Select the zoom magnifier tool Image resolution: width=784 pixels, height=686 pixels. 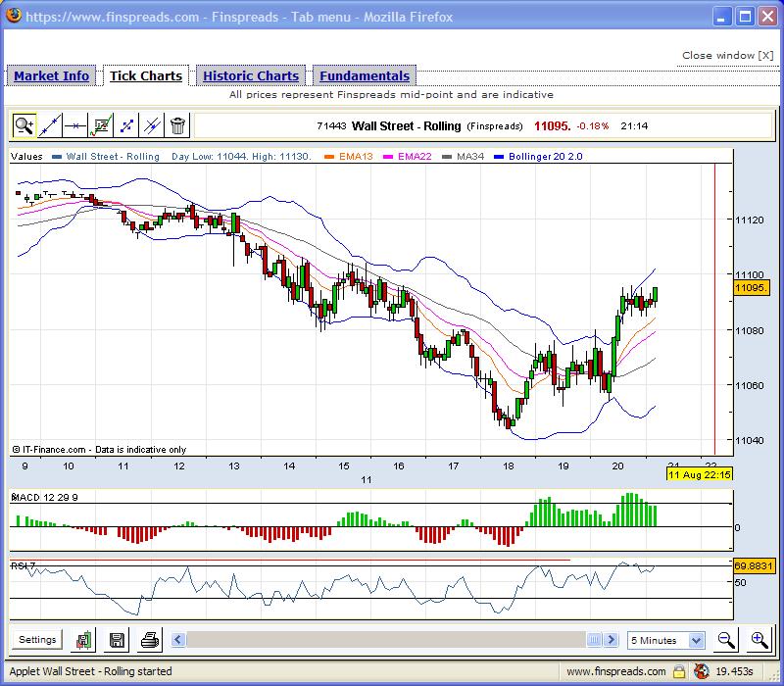(24, 125)
